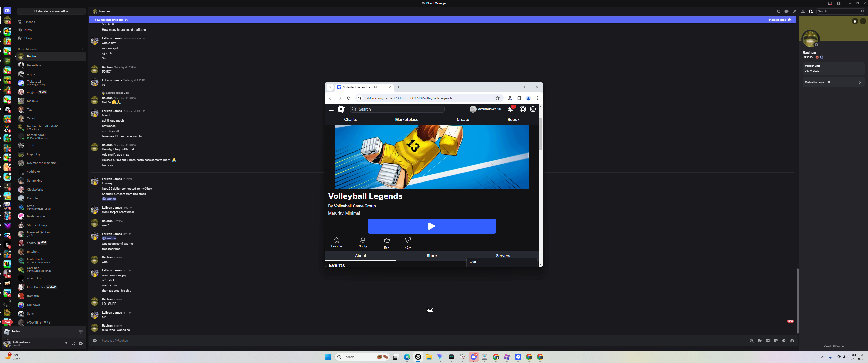The image size is (868, 363).
Task: Open Nitro in Discord sidebar
Action: tap(51, 30)
